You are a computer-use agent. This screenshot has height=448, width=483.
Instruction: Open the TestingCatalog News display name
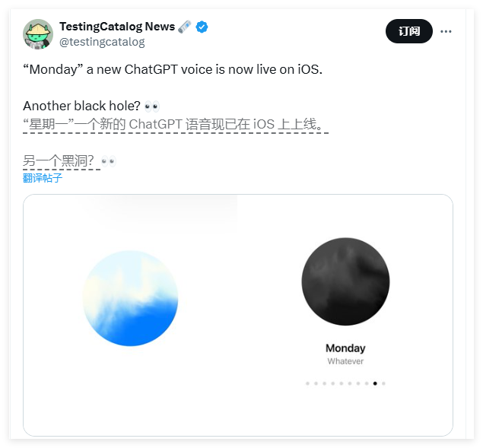pos(117,27)
